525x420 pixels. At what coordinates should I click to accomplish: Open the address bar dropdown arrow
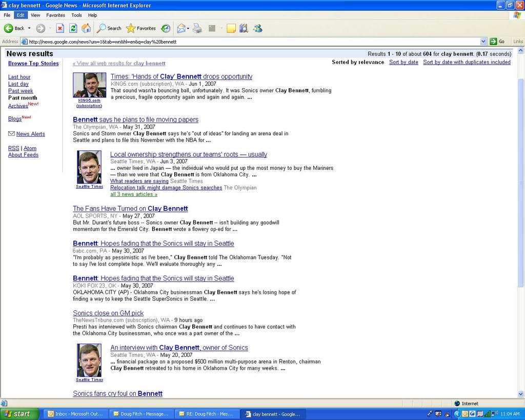tap(483, 42)
